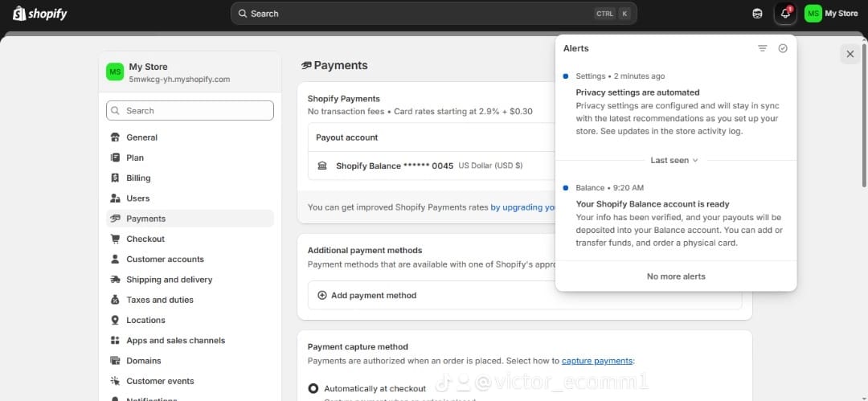
Task: Open Customer accounts settings
Action: pos(190,260)
